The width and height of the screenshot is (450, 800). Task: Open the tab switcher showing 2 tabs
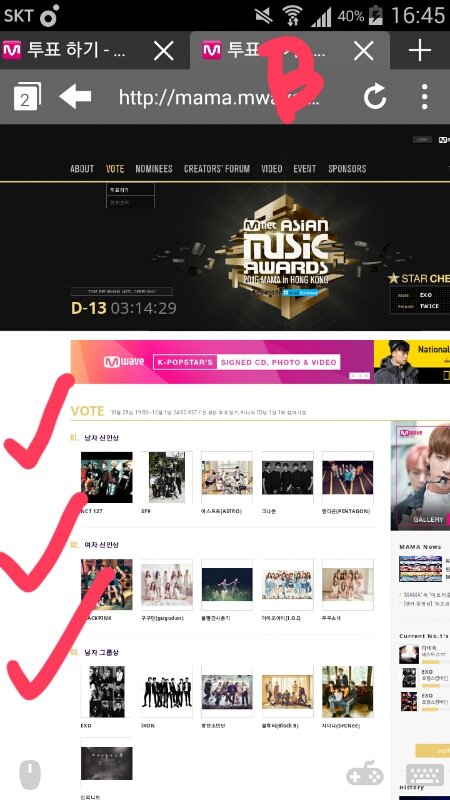[27, 96]
